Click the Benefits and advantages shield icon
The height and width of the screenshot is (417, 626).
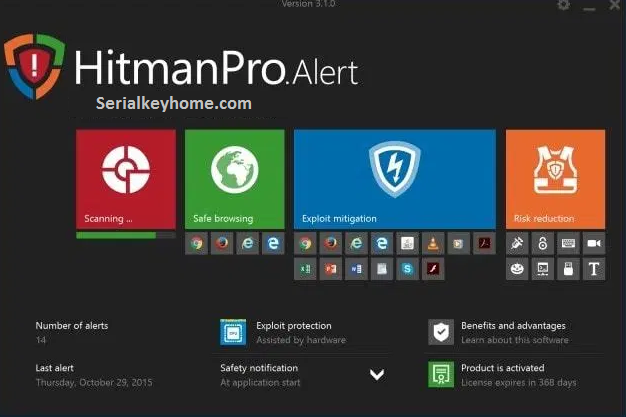pos(441,332)
